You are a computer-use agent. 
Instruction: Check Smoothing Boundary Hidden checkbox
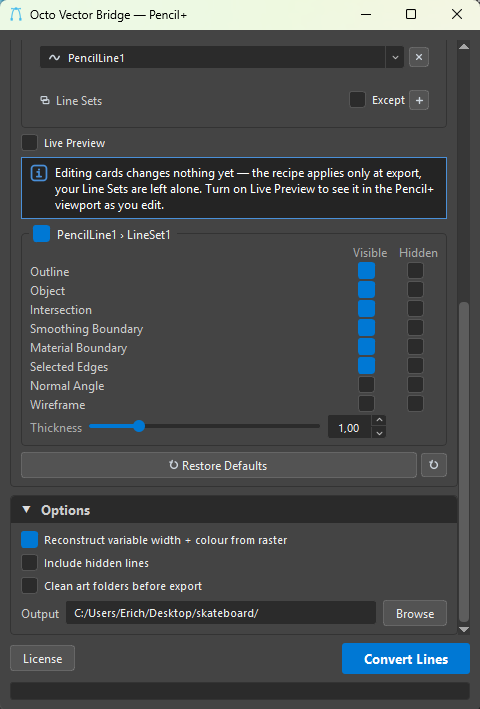415,328
